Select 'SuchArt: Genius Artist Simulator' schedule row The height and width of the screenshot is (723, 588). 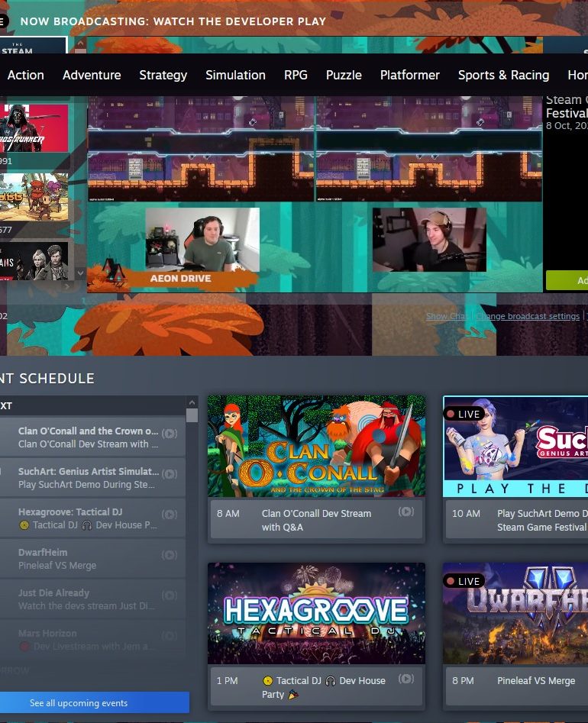pos(92,478)
